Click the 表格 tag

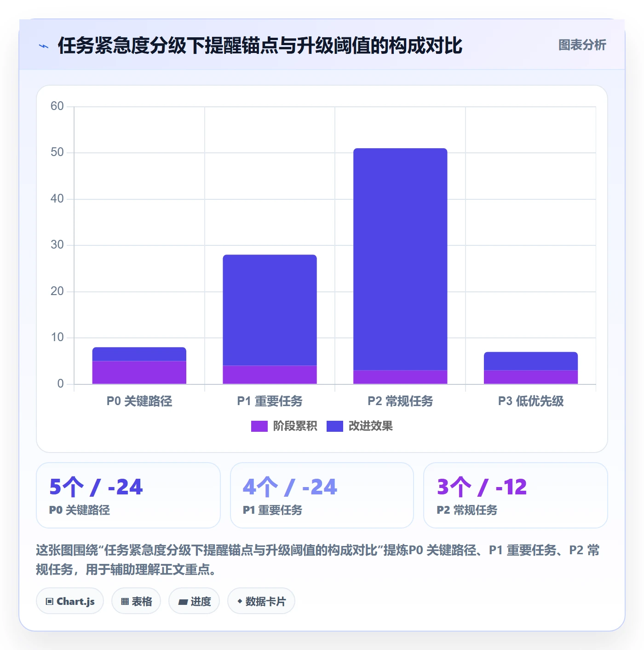[x=136, y=601]
